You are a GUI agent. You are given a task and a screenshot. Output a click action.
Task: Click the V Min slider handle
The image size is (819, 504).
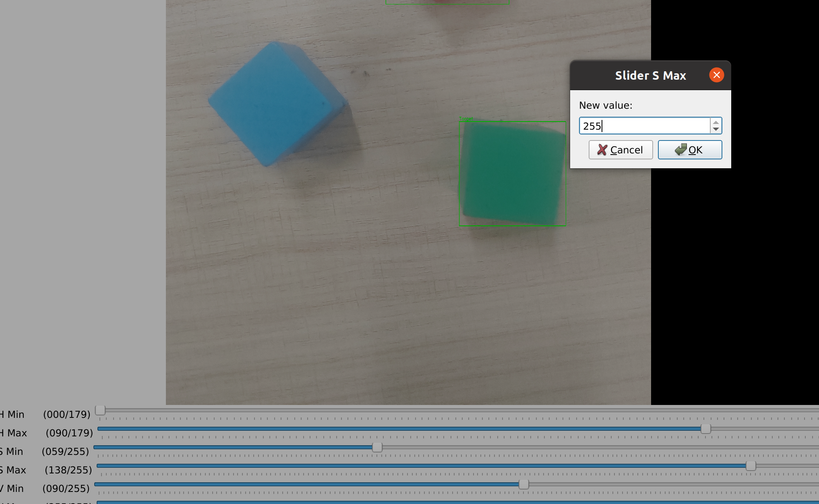point(523,484)
